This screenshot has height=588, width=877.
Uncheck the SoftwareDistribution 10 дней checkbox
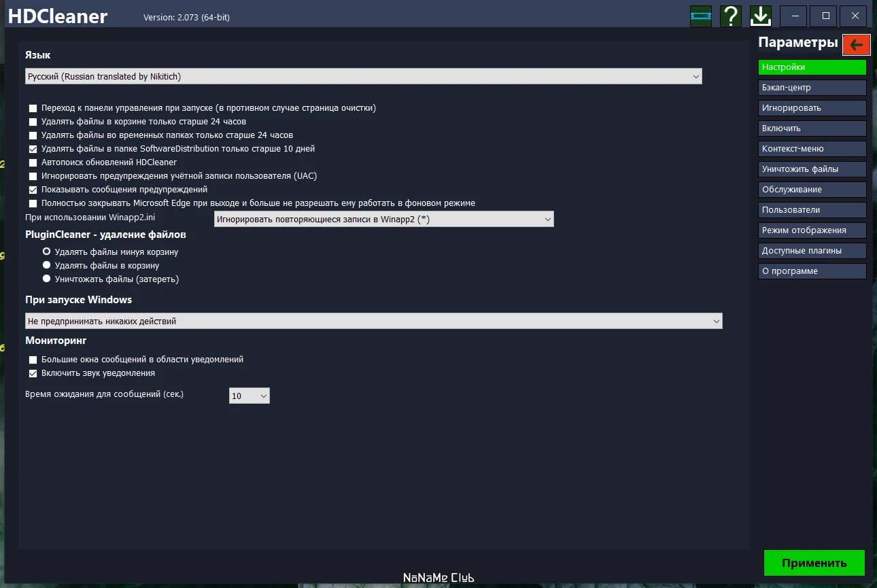33,149
